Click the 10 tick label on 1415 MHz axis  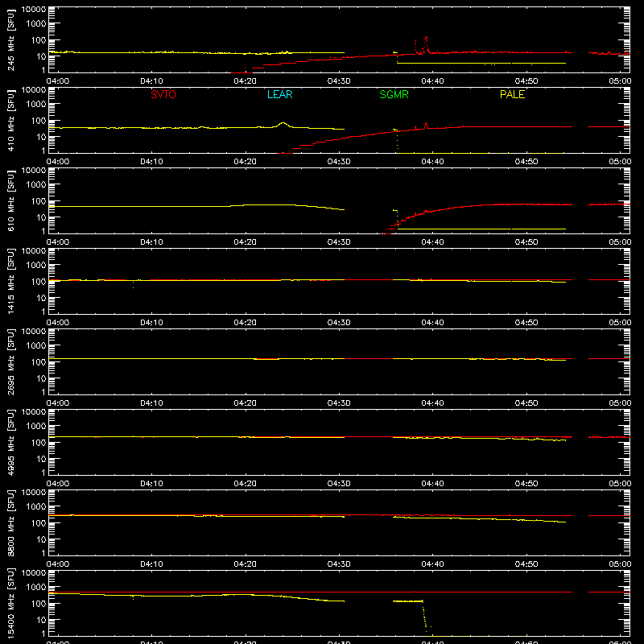pos(41,298)
